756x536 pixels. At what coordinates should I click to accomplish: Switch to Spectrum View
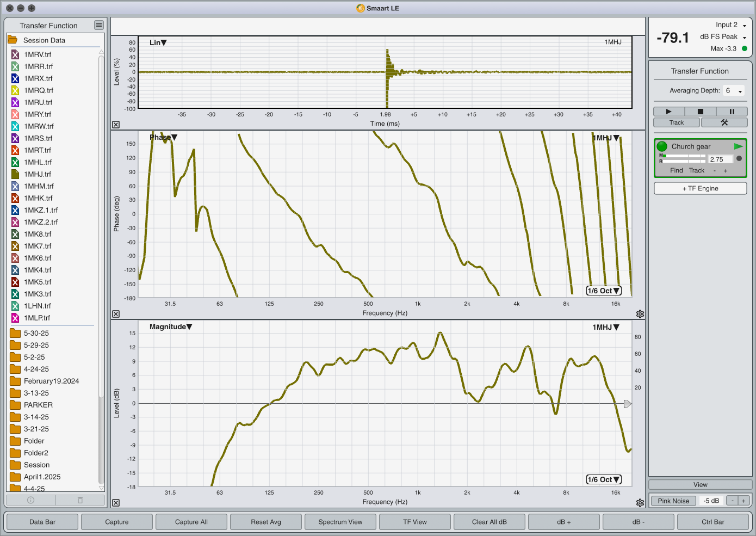pos(340,522)
